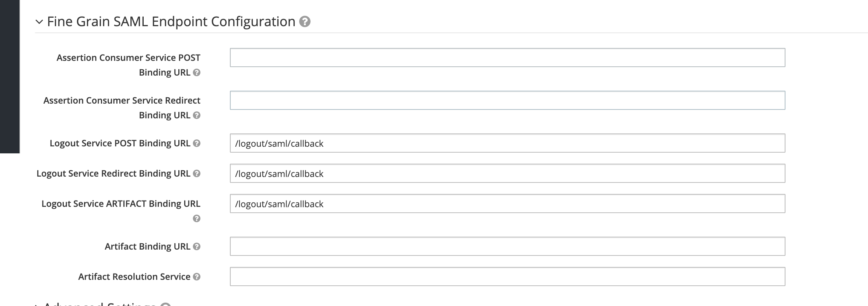The image size is (868, 306).
Task: Click the Artifact Resolution Service input
Action: [508, 277]
